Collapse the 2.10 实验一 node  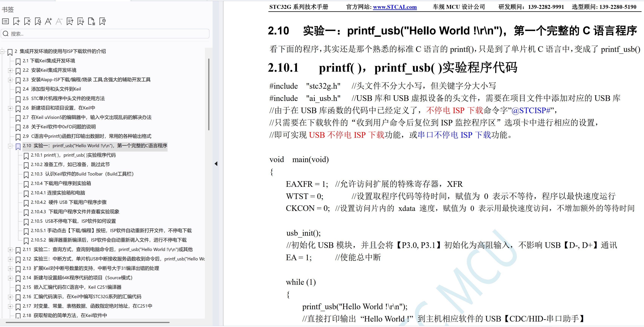[10, 146]
